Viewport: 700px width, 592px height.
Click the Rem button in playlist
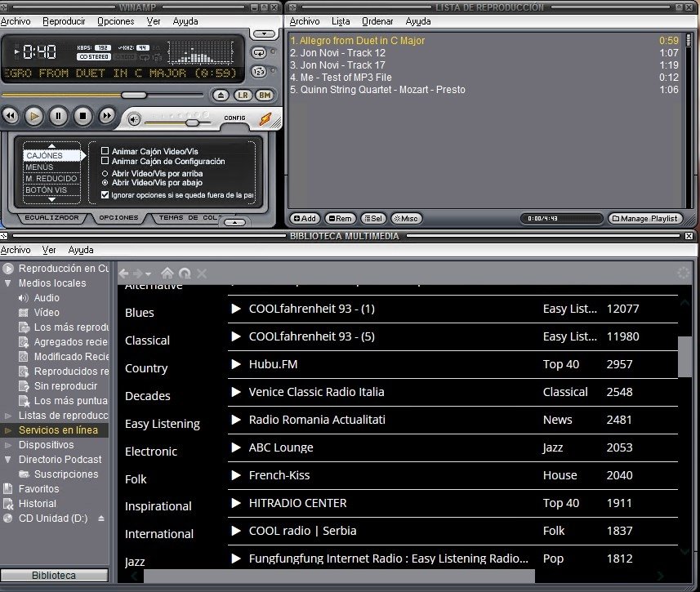pos(340,218)
